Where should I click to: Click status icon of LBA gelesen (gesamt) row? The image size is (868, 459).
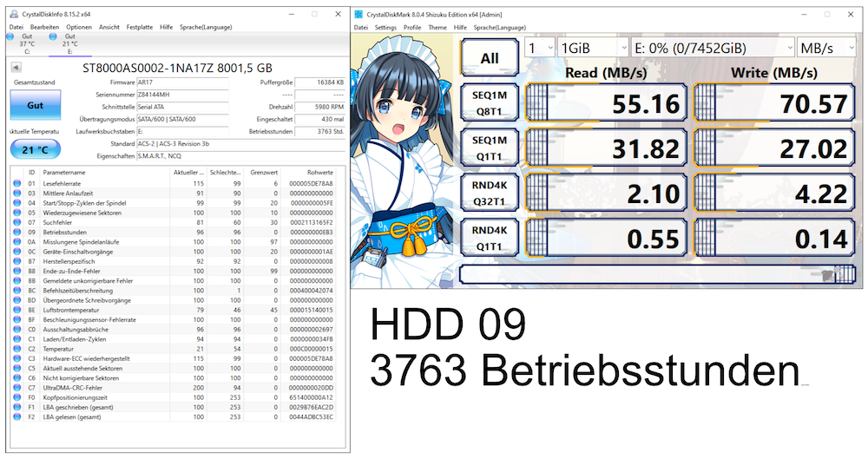coord(17,417)
